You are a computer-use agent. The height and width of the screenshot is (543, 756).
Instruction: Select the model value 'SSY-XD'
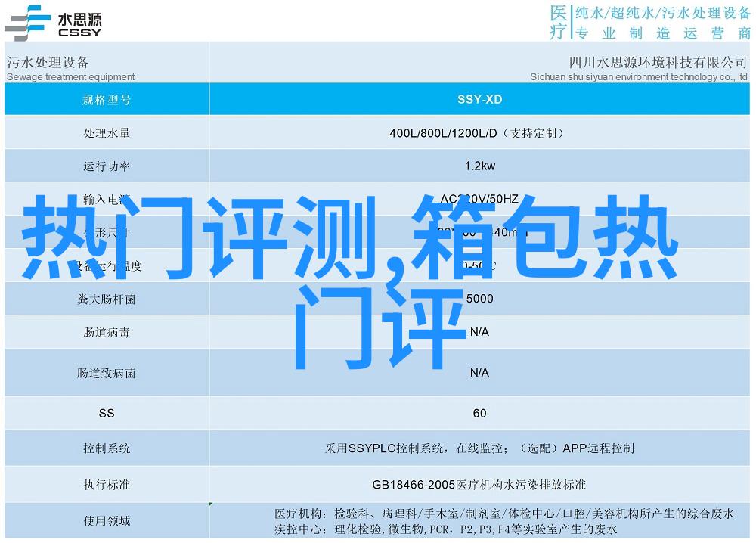[480, 99]
